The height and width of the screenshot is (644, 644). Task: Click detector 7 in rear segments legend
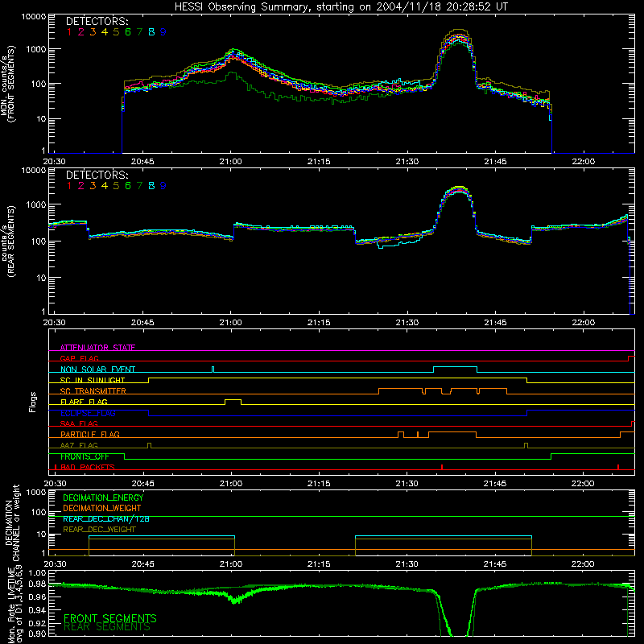pos(139,186)
